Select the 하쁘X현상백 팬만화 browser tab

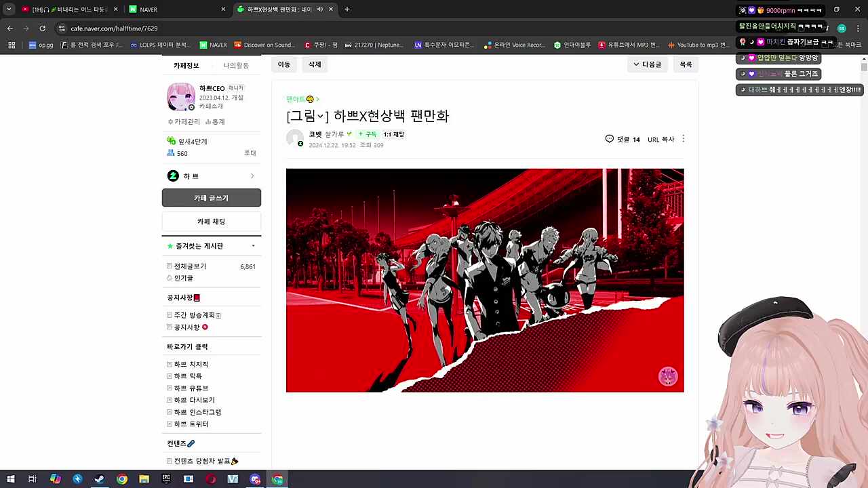pyautogui.click(x=285, y=9)
